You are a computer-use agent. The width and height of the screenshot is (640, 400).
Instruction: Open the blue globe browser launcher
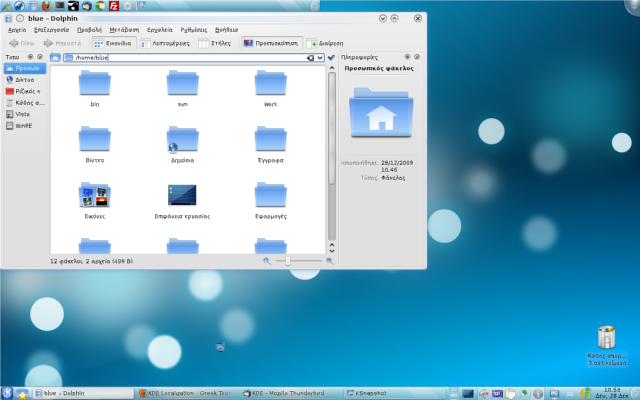19,6
